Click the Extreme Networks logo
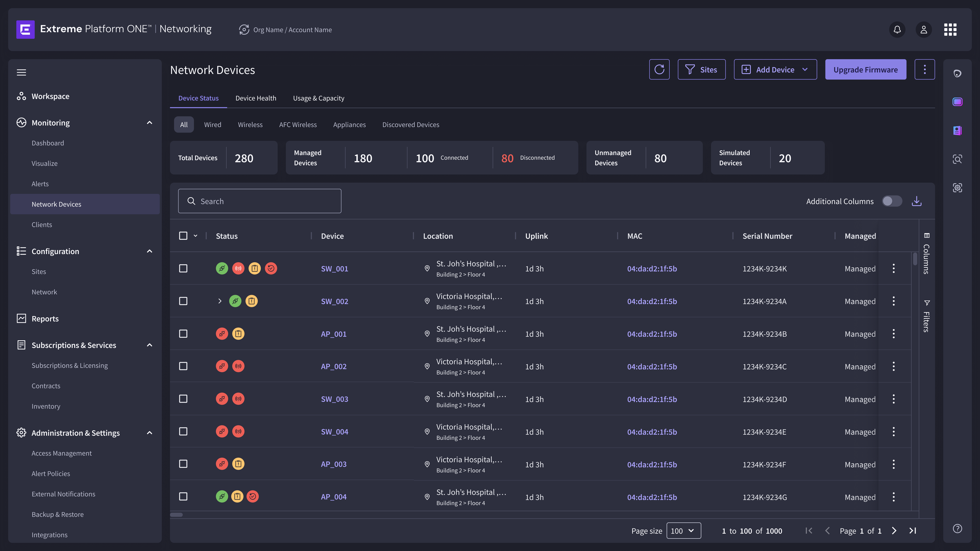This screenshot has height=551, width=980. (26, 29)
